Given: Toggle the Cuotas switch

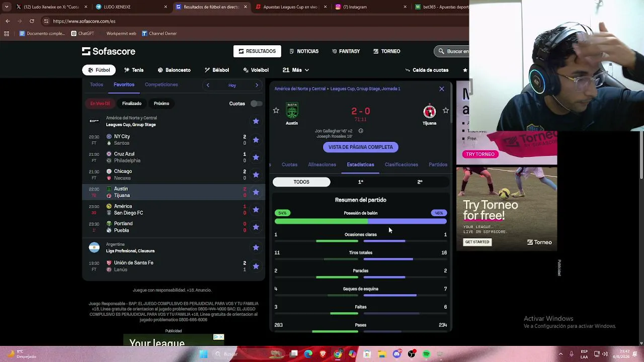Looking at the screenshot, I should pyautogui.click(x=256, y=104).
